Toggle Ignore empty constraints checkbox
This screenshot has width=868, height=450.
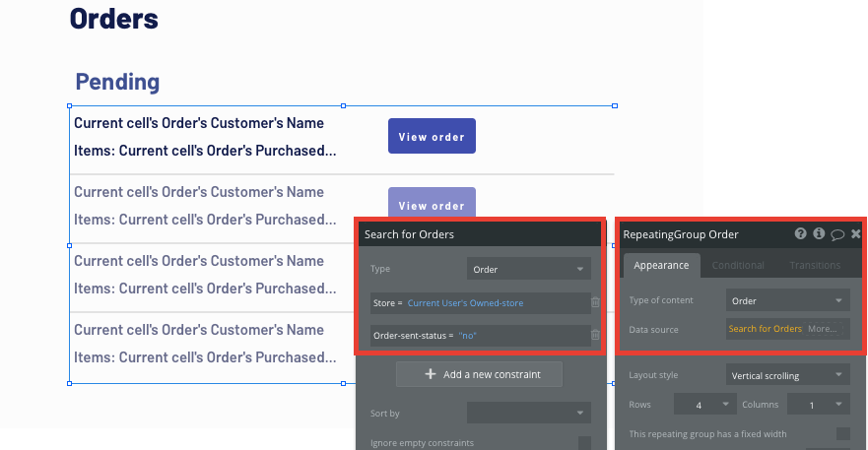[x=584, y=443]
